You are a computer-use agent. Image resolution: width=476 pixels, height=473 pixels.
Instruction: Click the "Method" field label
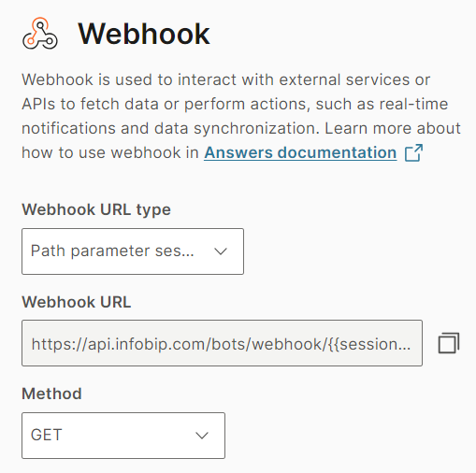pos(51,394)
